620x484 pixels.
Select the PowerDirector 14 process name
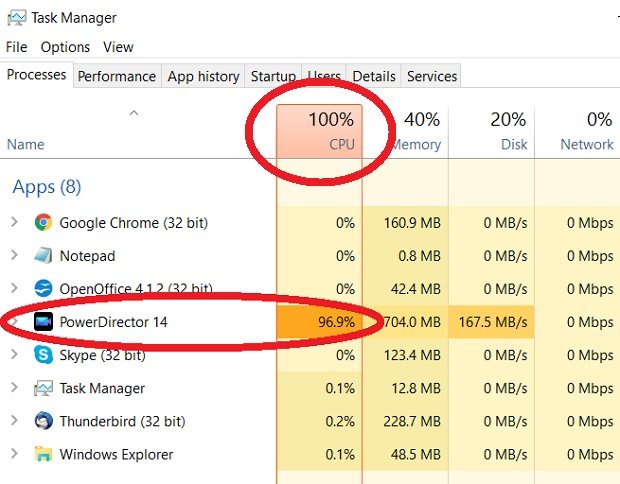click(113, 322)
